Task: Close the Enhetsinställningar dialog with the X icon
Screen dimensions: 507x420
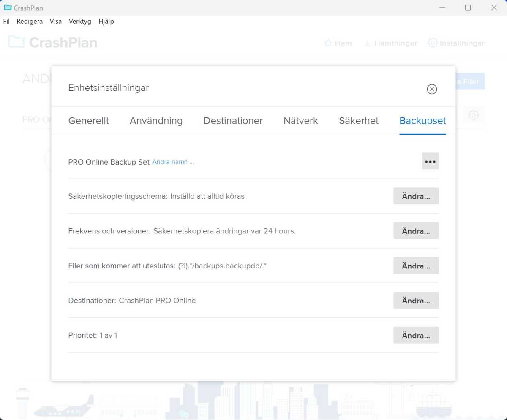Action: pos(432,89)
